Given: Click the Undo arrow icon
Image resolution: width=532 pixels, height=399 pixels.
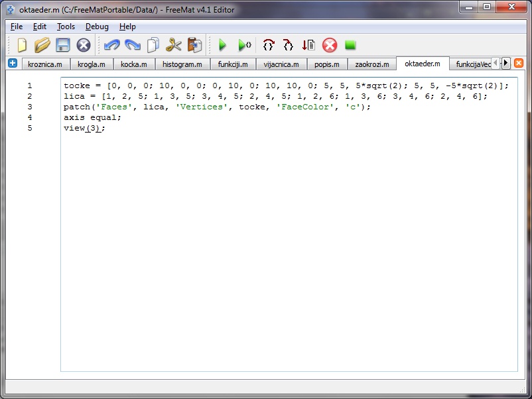Looking at the screenshot, I should click(112, 45).
